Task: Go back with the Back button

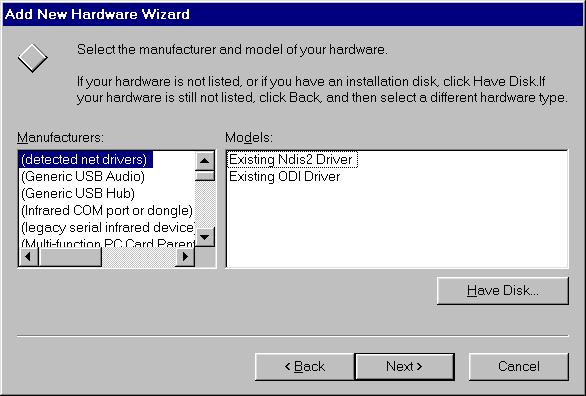Action: pos(305,366)
